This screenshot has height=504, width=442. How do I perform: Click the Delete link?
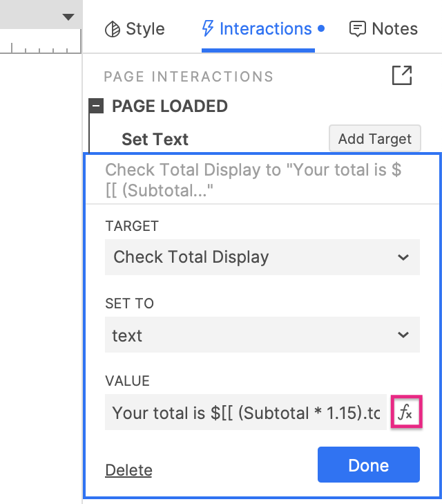pyautogui.click(x=128, y=470)
